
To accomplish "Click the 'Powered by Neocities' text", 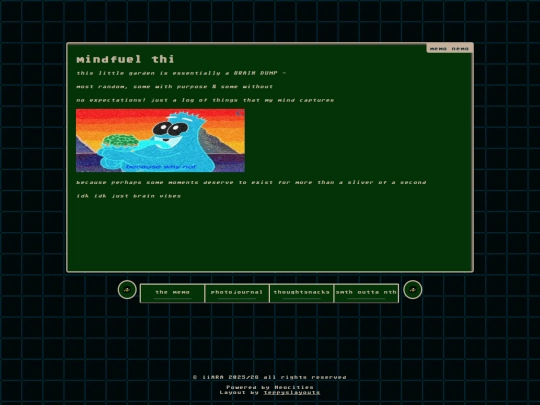I will (x=270, y=387).
